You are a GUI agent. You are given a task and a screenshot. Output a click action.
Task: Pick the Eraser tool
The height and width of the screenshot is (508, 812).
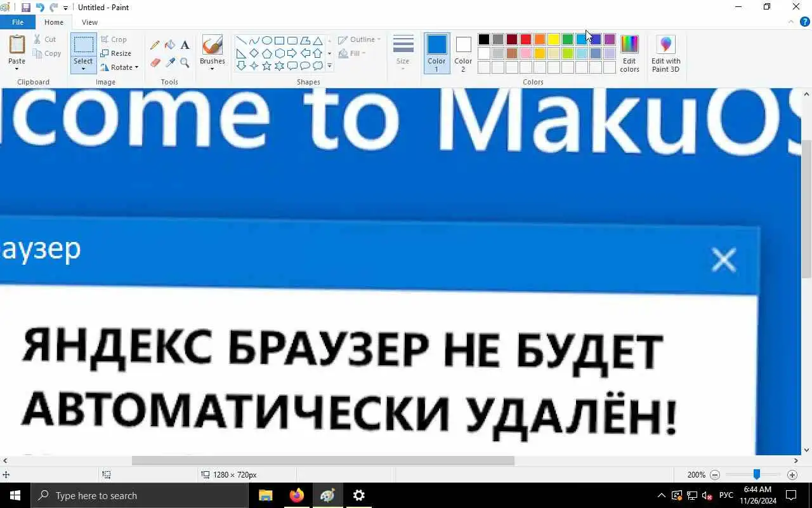155,63
